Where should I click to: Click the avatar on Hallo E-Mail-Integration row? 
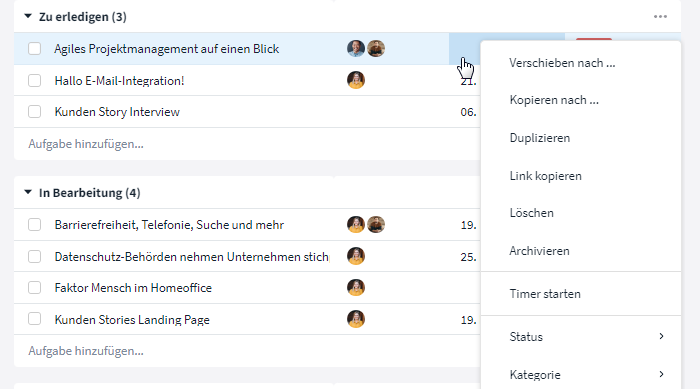pos(356,80)
